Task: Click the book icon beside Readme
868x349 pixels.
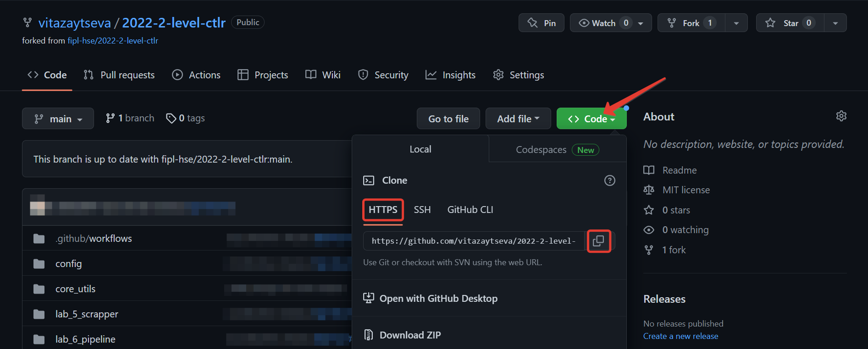Action: [649, 170]
